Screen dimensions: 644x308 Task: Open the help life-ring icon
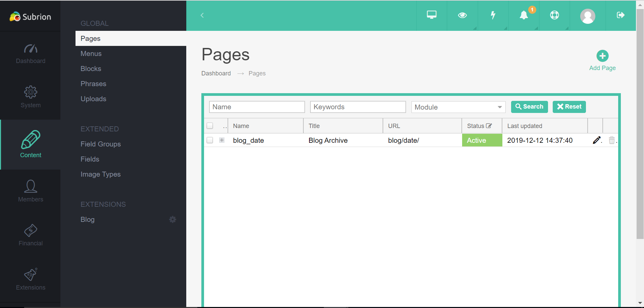(554, 15)
